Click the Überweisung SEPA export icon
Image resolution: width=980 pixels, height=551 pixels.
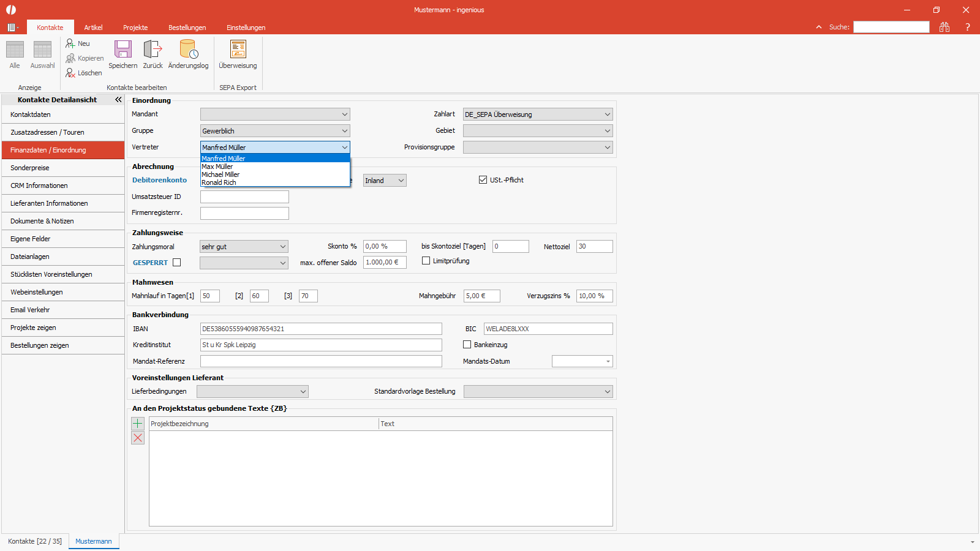[x=238, y=50]
